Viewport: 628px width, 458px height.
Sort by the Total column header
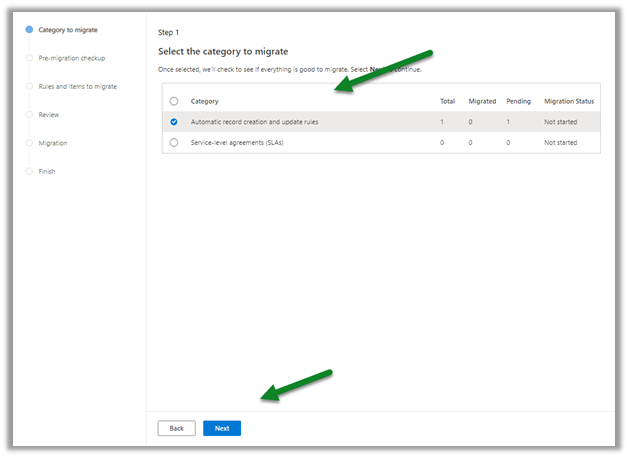[x=447, y=101]
